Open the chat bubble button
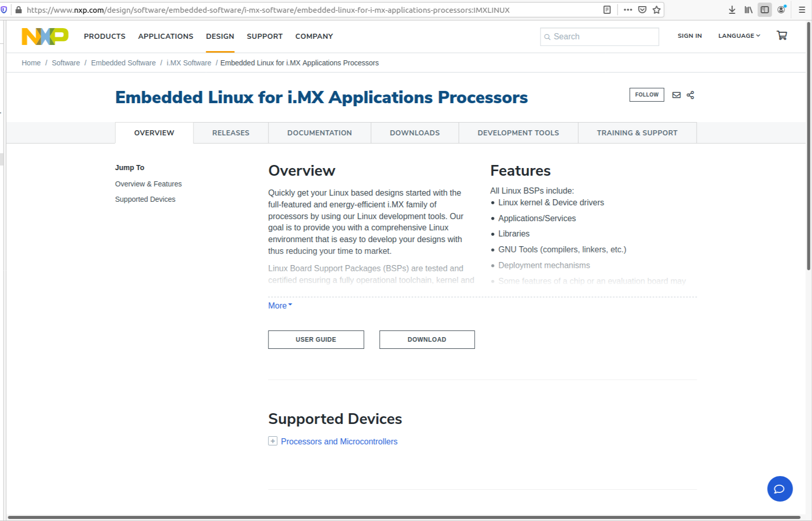 tap(779, 489)
